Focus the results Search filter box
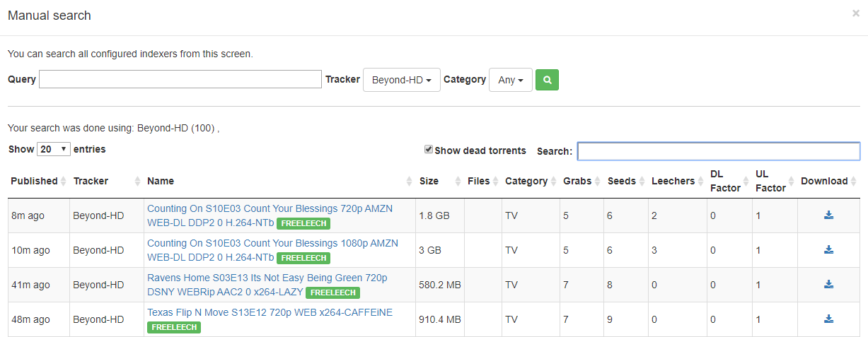This screenshot has height=337, width=868. pos(719,151)
